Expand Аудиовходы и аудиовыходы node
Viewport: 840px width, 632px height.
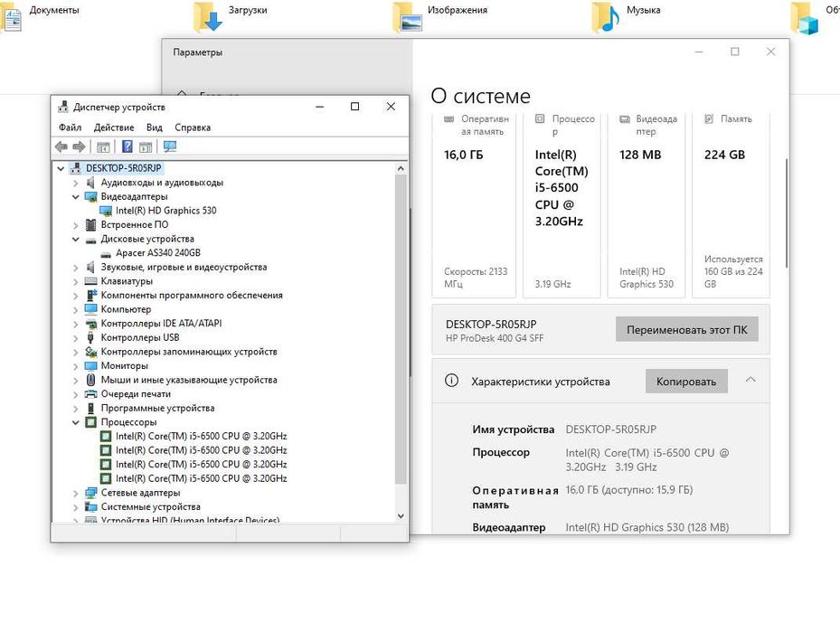[76, 183]
